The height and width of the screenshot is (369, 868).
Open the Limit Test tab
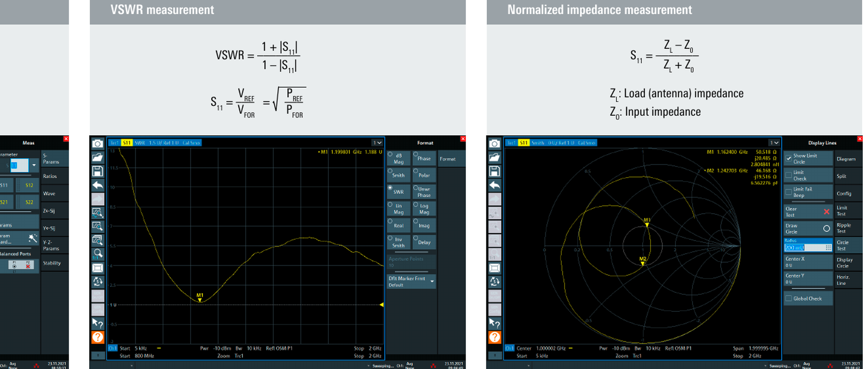(x=849, y=211)
